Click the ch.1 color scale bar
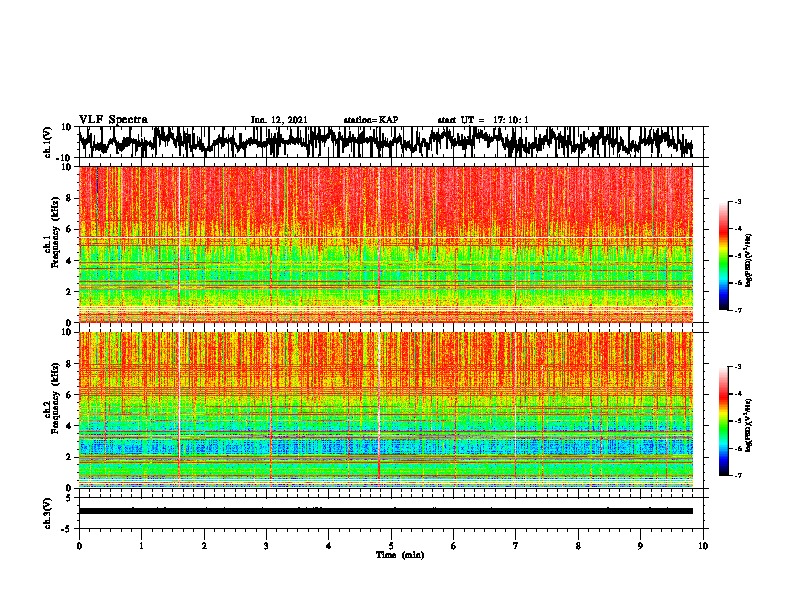Screen dimensions: 792x612 [724, 256]
